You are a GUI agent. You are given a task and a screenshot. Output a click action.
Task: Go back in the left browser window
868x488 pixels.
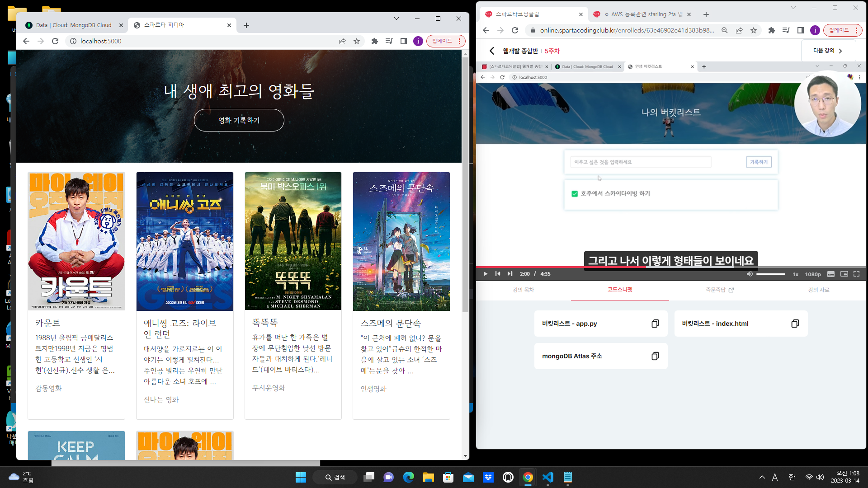pos(26,41)
